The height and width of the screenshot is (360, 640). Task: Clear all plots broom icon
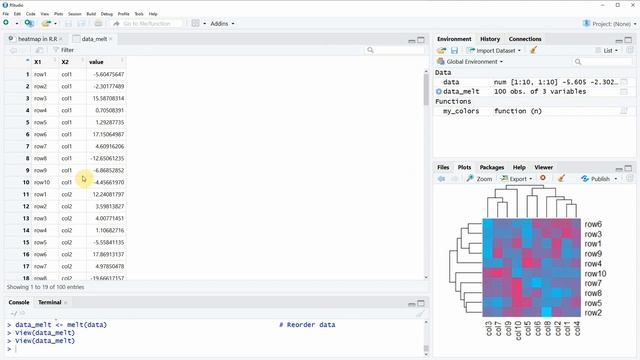561,178
